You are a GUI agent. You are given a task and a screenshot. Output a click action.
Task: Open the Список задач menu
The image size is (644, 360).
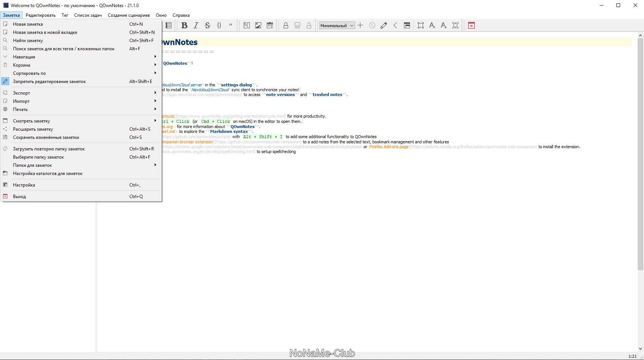pos(88,15)
